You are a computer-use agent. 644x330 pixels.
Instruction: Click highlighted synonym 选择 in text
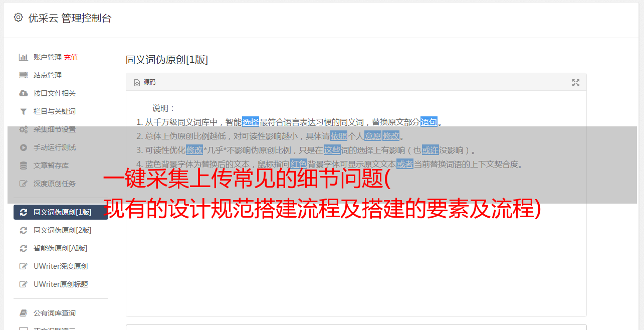(x=251, y=122)
